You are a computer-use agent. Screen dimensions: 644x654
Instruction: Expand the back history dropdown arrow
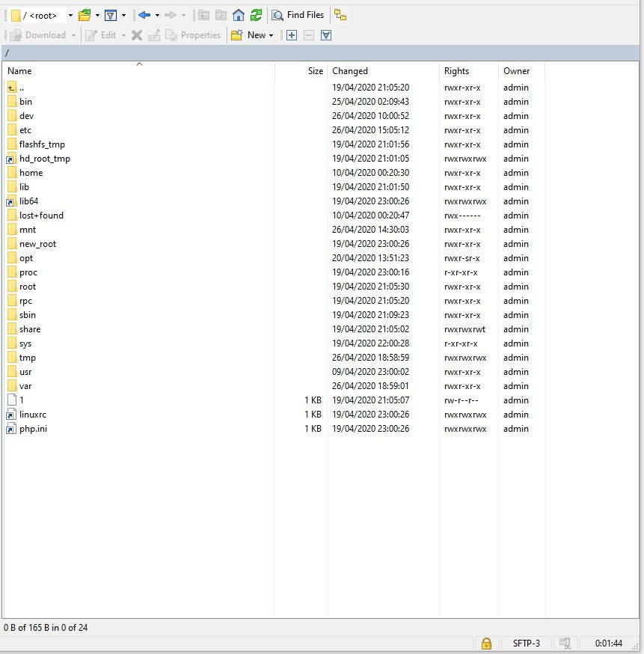tap(157, 16)
